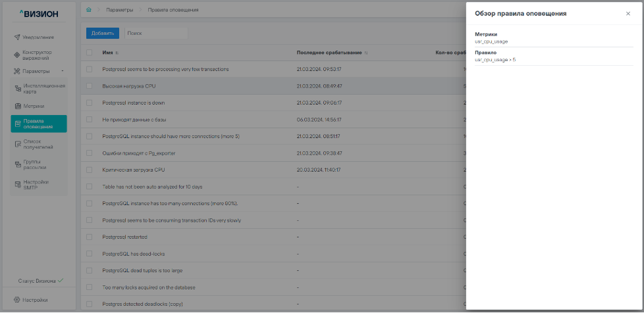644x313 pixels.
Task: Click the Настройки SMTP sidebar icon
Action: coord(18,185)
